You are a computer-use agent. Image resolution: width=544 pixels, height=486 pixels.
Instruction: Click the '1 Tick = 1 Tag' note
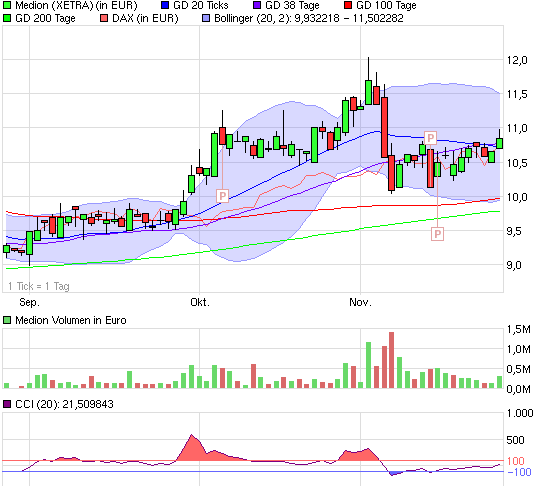pos(39,286)
